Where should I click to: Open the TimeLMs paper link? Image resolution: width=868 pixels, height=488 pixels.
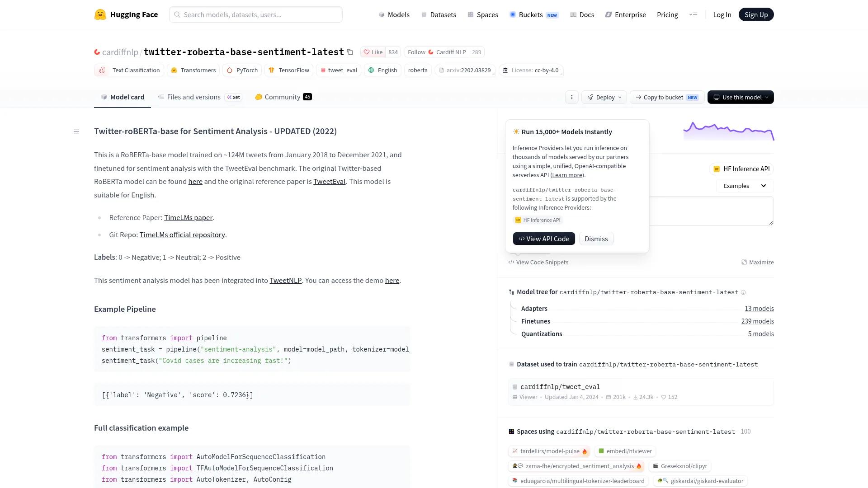tap(188, 218)
